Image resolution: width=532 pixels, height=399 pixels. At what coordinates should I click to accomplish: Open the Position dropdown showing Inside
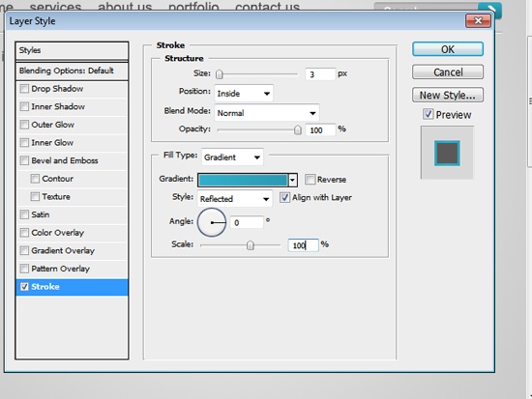click(x=244, y=93)
